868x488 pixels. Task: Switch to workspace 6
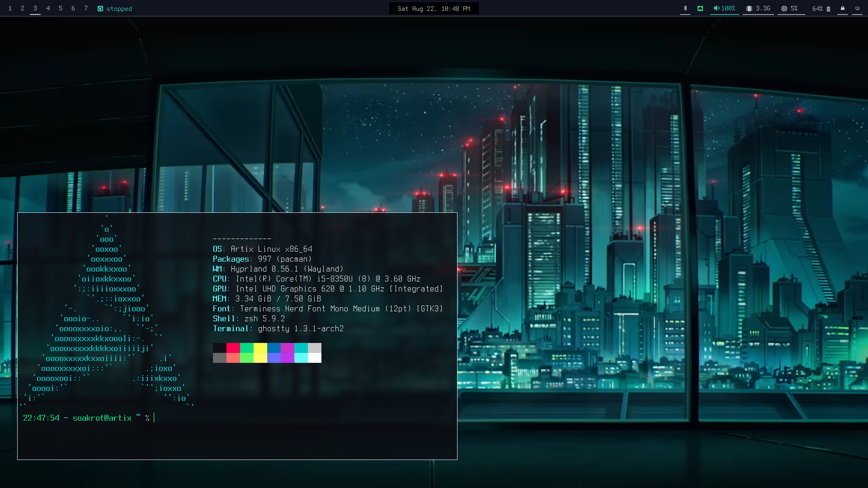coord(73,9)
